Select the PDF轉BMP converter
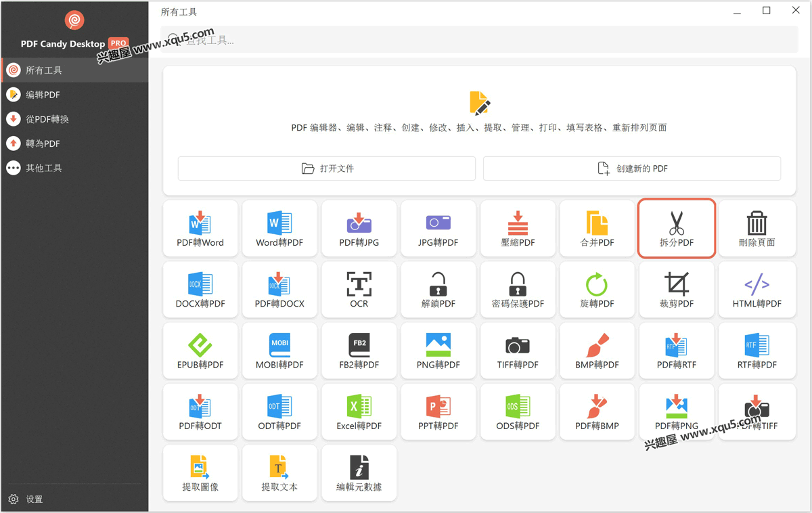This screenshot has width=812, height=513. (597, 412)
